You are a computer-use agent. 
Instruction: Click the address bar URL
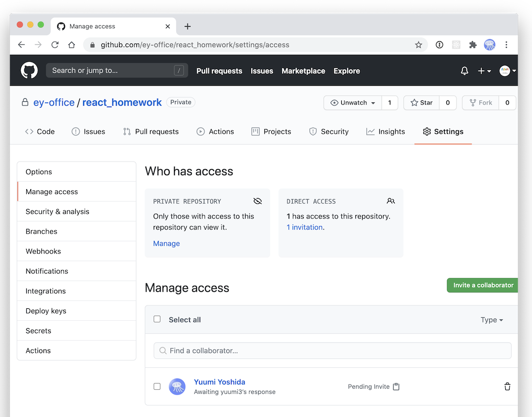pos(195,45)
